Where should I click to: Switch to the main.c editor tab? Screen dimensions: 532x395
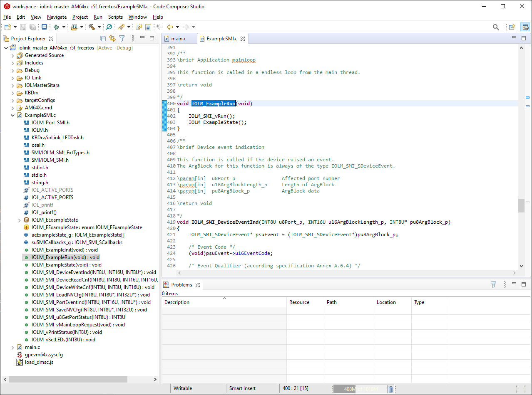[x=178, y=39]
